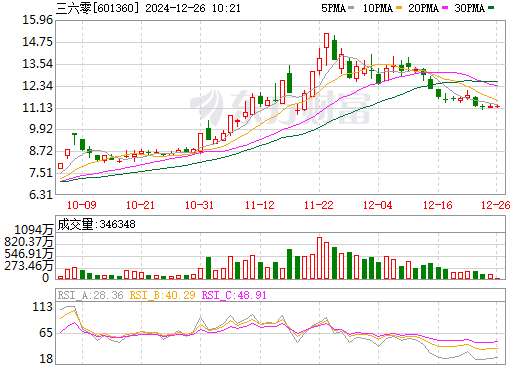Click the 12-16 date label

coord(438,205)
